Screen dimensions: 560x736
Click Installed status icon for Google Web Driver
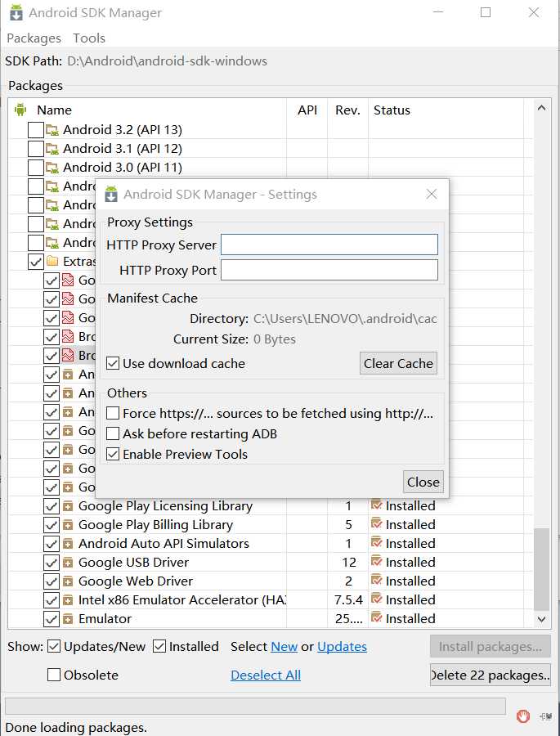377,581
